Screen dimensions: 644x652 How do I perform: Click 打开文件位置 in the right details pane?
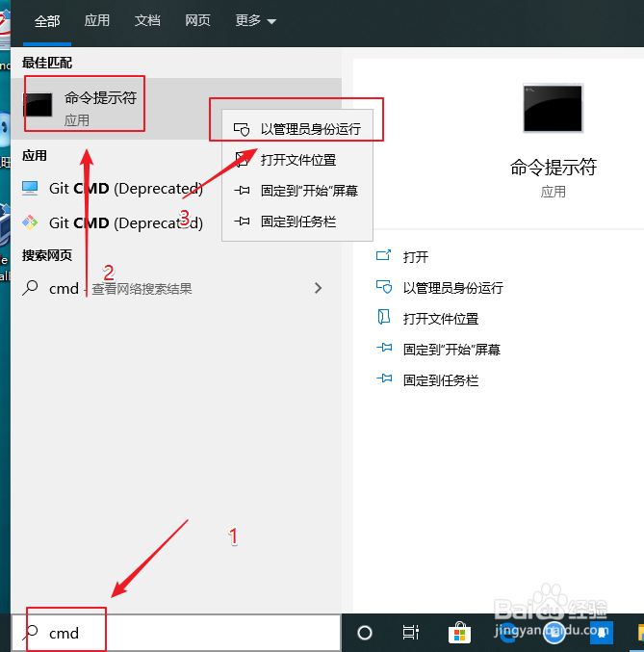click(441, 319)
